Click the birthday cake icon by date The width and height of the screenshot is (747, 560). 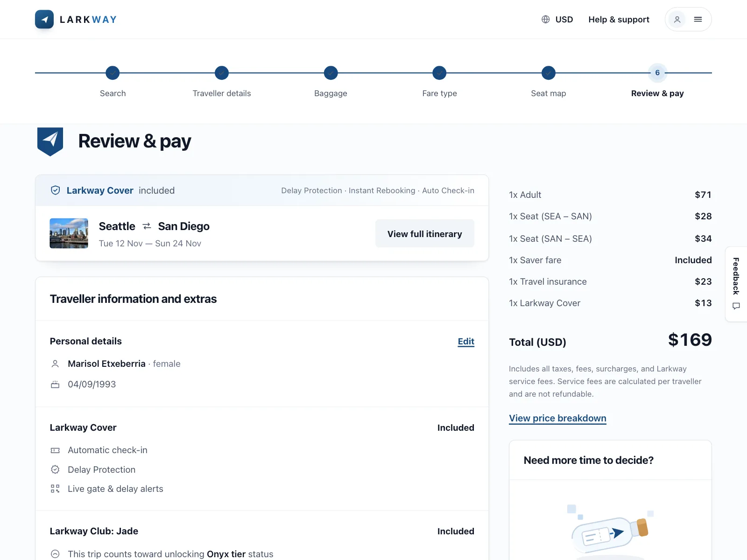tap(55, 385)
